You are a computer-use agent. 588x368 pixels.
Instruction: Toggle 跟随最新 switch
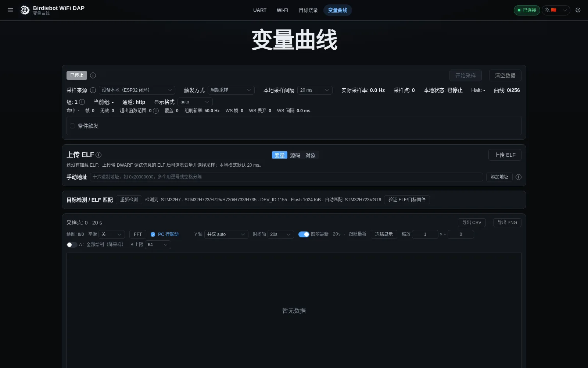304,234
